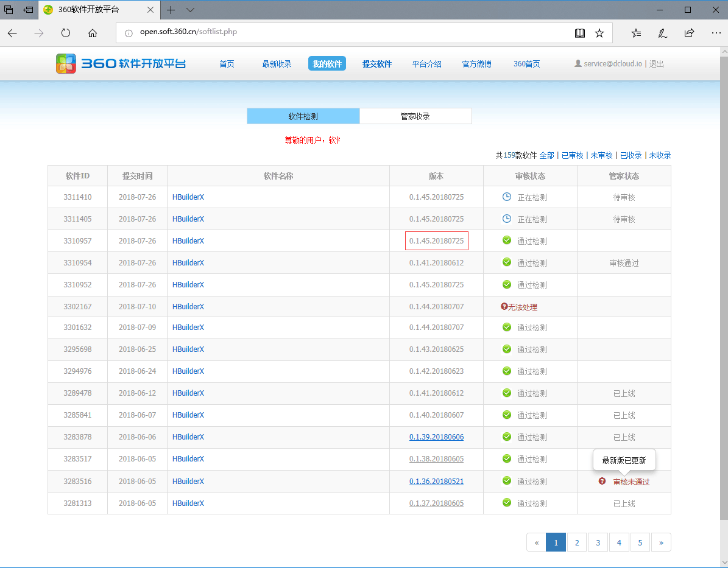This screenshot has height=568, width=728.
Task: Open the 首页 navigation item
Action: pyautogui.click(x=227, y=64)
